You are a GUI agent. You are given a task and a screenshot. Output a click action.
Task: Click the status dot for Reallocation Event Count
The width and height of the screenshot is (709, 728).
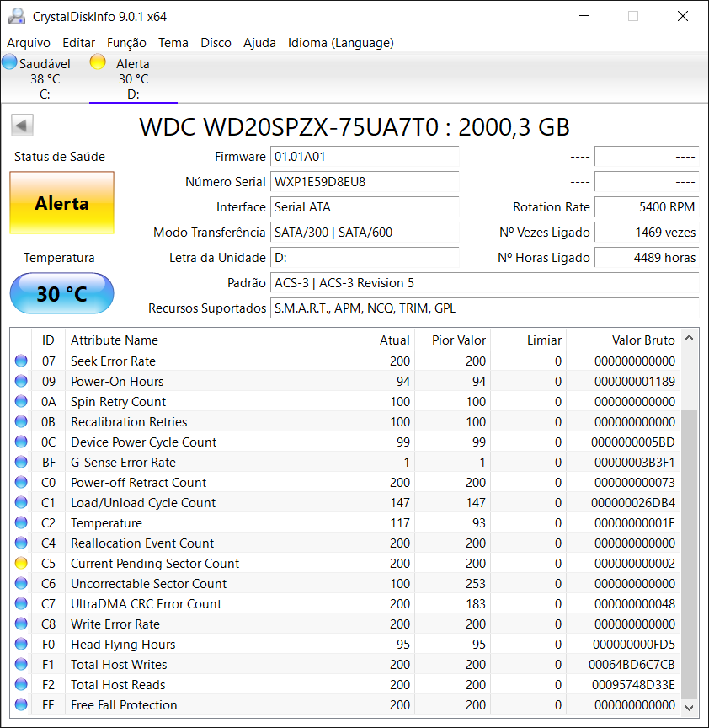[x=21, y=543]
